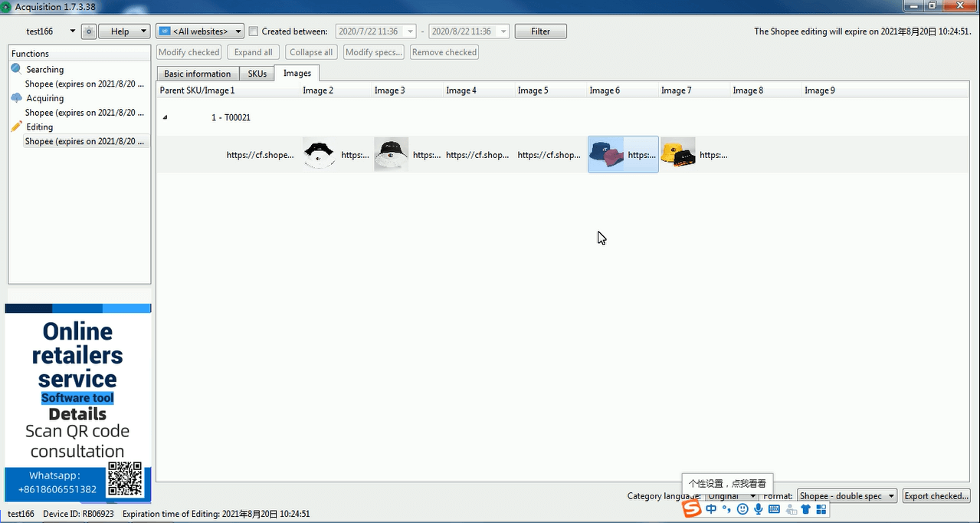
Task: Tick the Created between checkbox
Action: 254,31
